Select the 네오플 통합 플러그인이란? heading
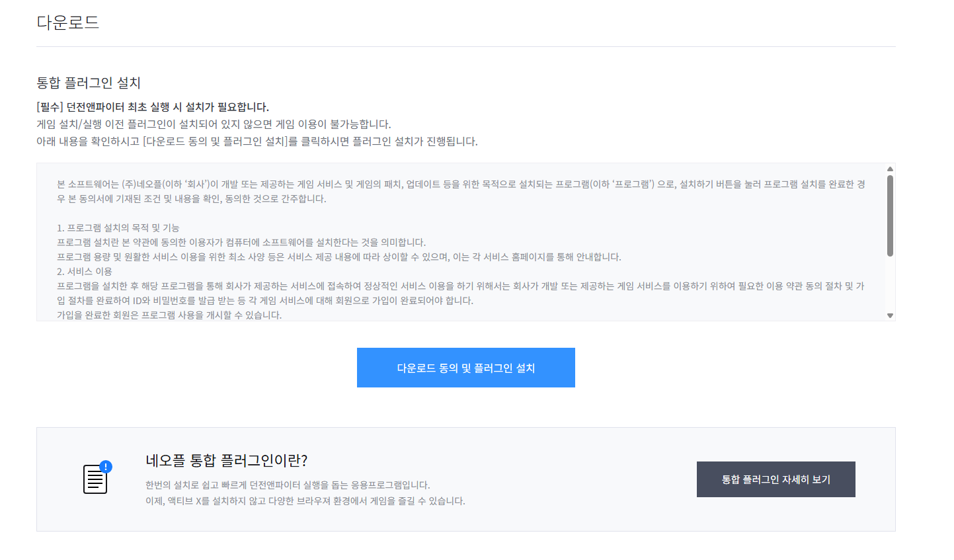 point(227,460)
